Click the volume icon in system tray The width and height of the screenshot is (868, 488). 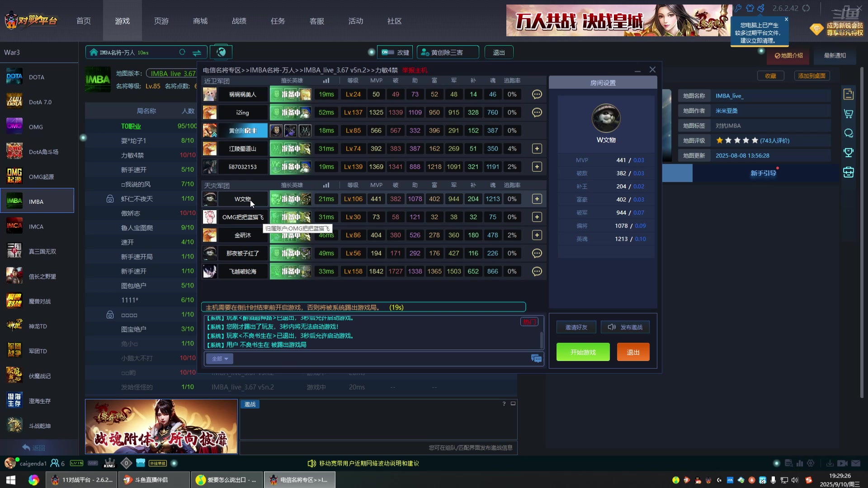click(x=795, y=480)
